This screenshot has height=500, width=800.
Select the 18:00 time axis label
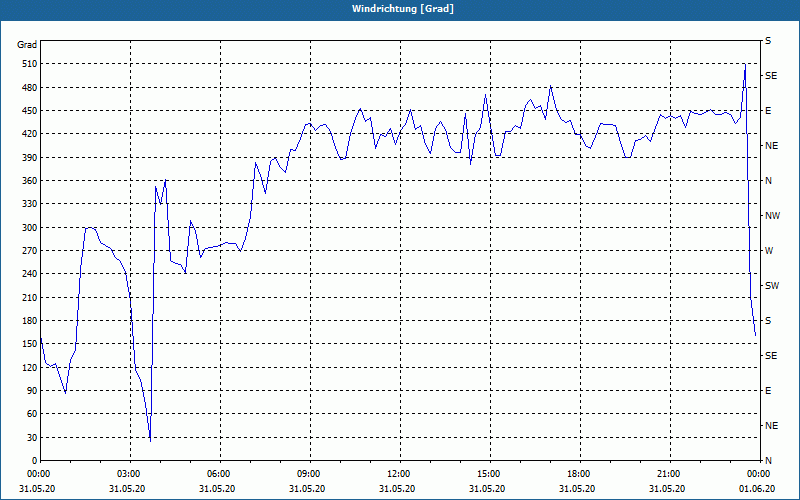point(580,474)
